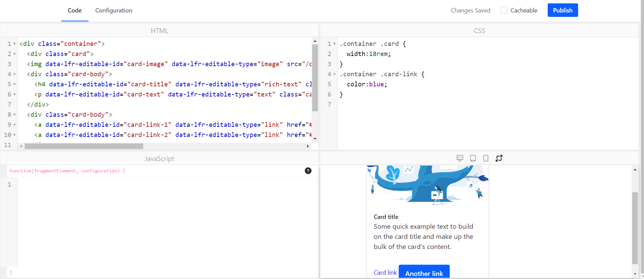Fold the h4 element on HTML line 5

(15, 84)
